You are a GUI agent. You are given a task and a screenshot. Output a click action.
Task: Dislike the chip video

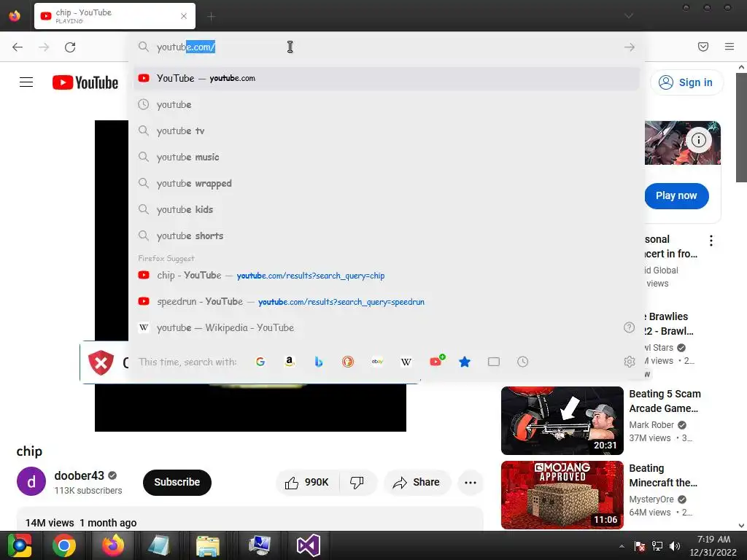(x=357, y=483)
